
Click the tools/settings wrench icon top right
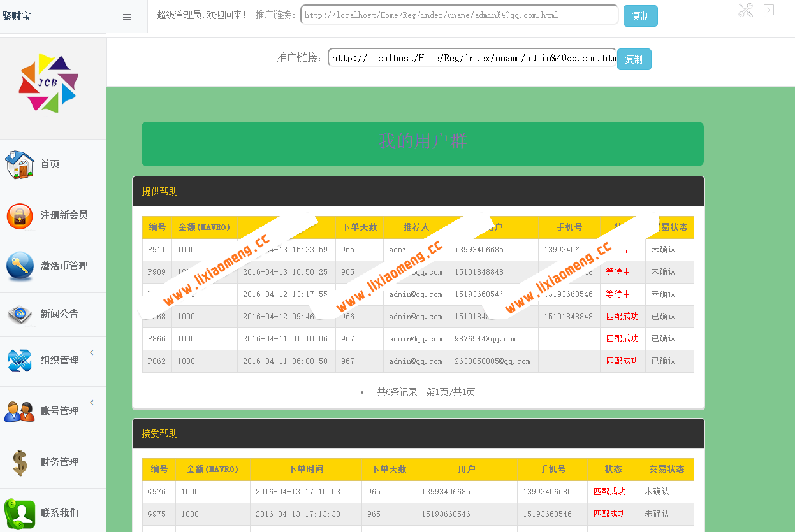pyautogui.click(x=745, y=10)
